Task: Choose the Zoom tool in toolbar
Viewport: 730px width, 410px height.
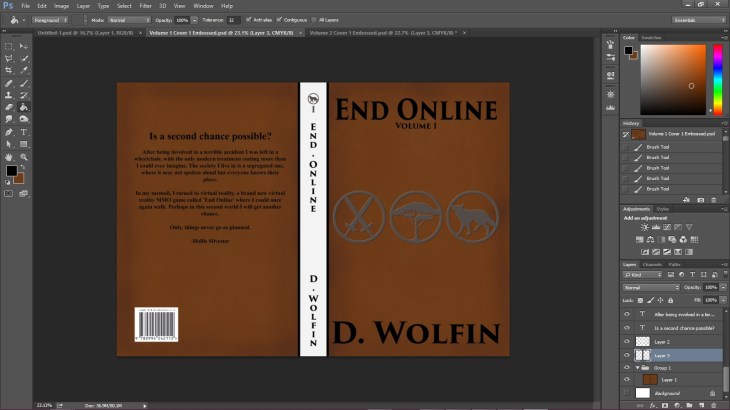Action: click(x=23, y=156)
